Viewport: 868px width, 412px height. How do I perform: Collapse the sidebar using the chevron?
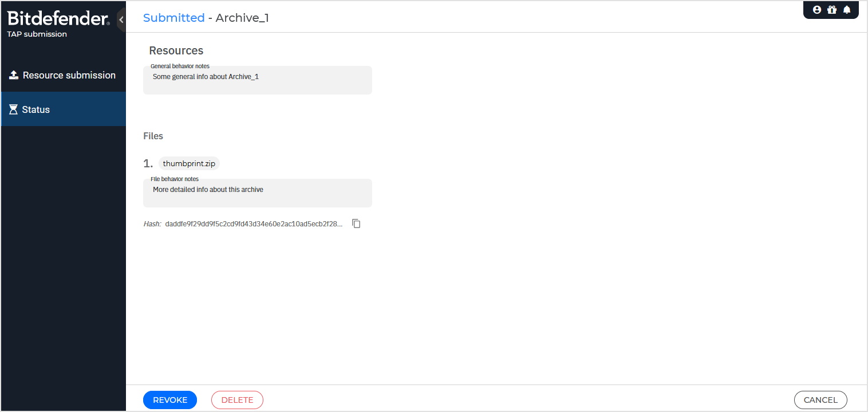[x=121, y=19]
